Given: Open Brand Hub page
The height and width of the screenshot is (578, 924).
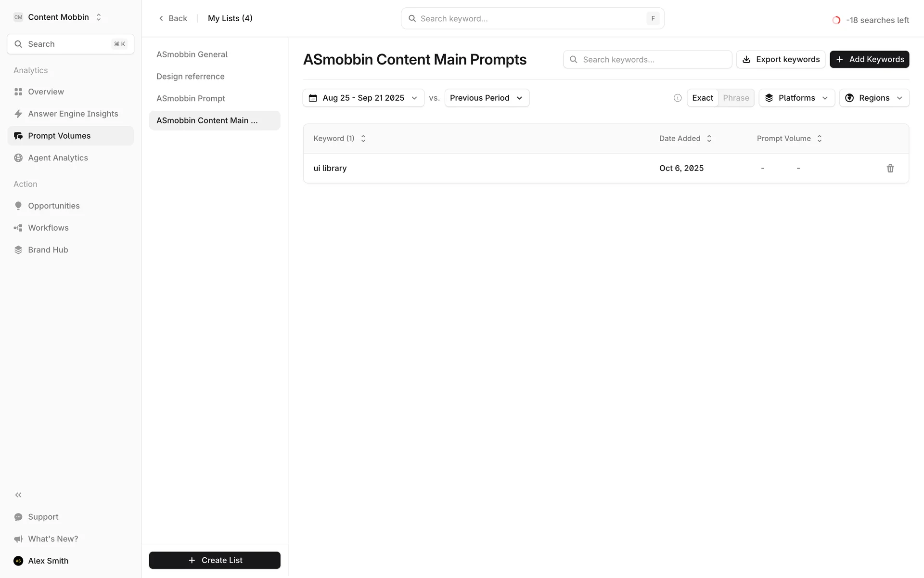Looking at the screenshot, I should (x=48, y=250).
